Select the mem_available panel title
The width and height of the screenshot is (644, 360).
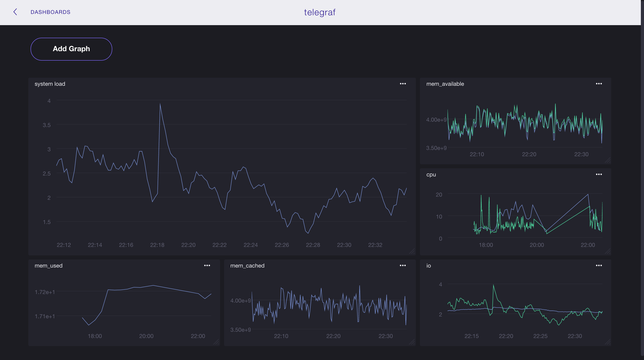445,84
